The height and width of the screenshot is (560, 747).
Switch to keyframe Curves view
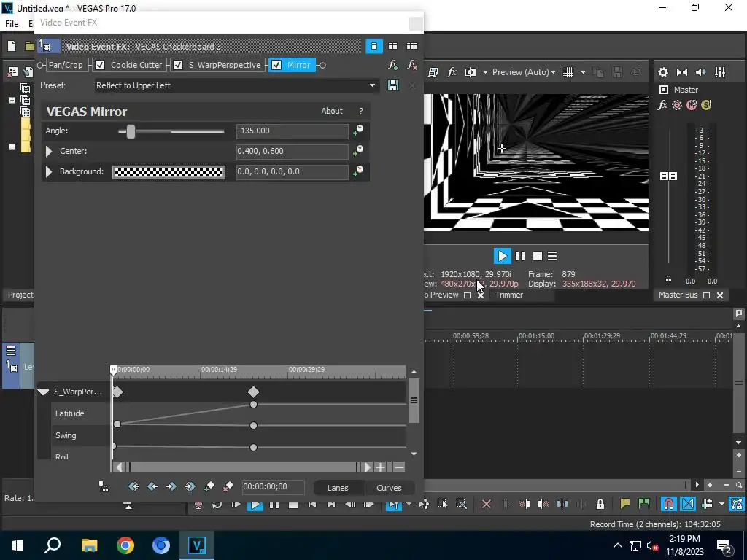coord(389,488)
